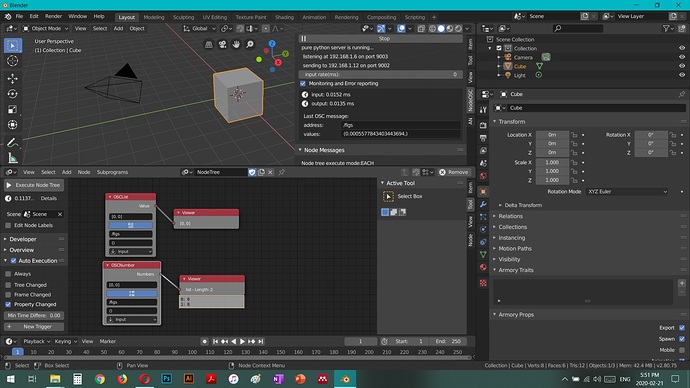
Task: Hide the Camera in the outliner
Action: (682, 57)
